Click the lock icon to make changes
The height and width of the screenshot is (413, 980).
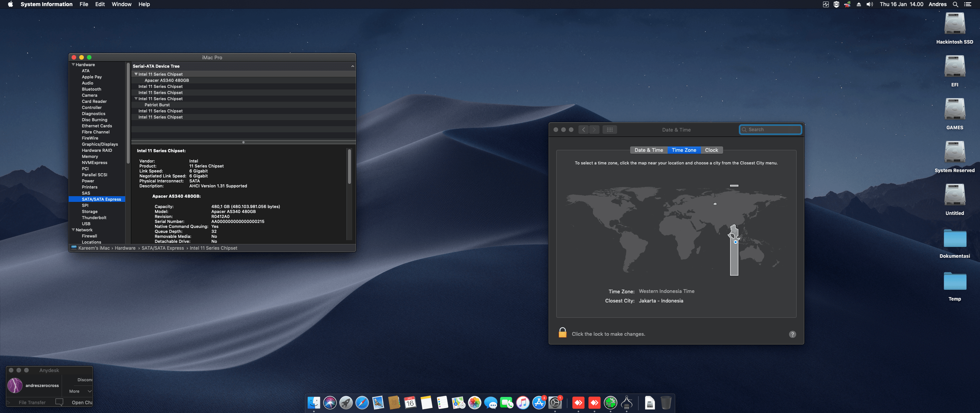562,333
